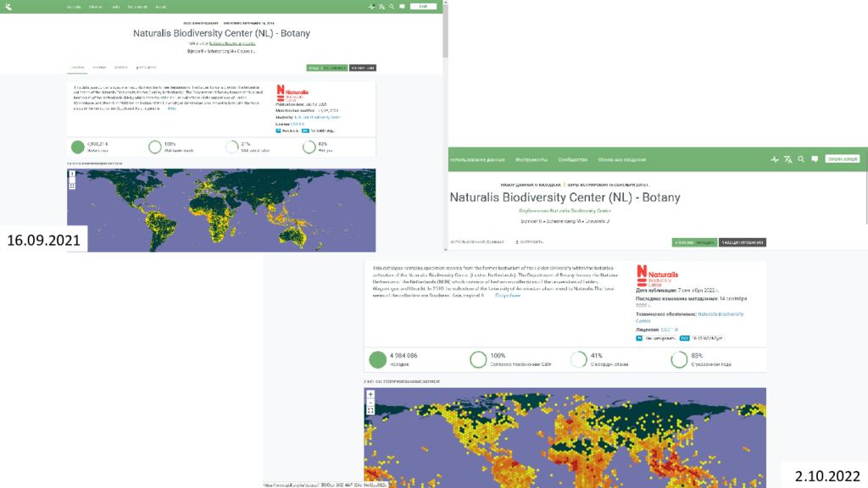Click Naturalis logo on English page
The width and height of the screenshot is (868, 488).
292,93
